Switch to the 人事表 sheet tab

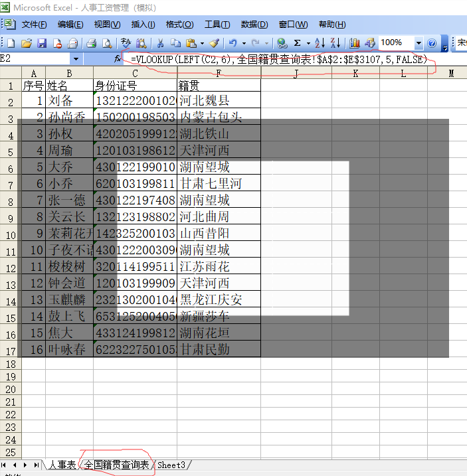pos(62,465)
